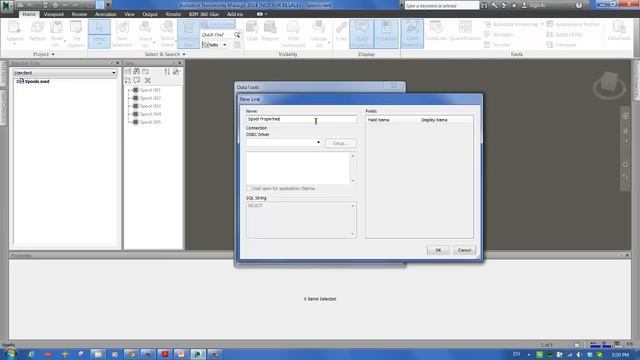The image size is (640, 360).
Task: Open the Quantification tool
Action: 465,32
